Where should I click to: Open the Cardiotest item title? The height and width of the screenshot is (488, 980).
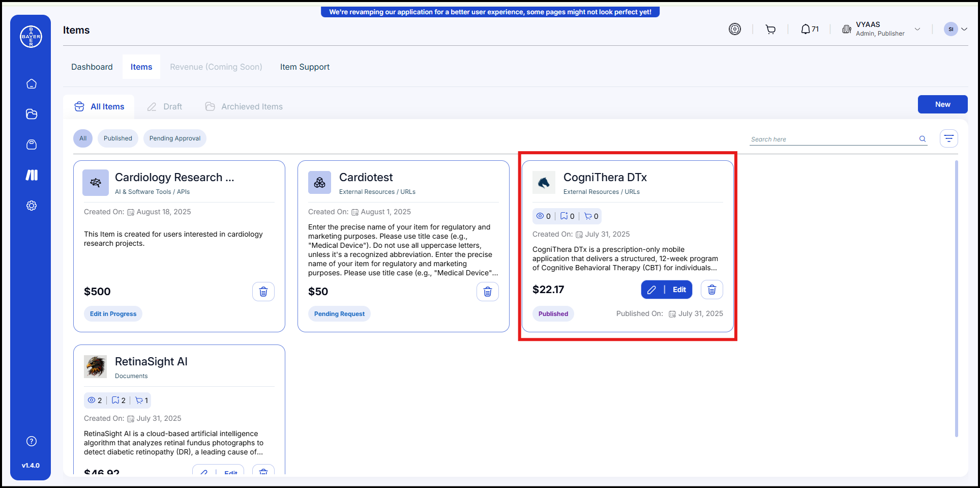point(366,177)
